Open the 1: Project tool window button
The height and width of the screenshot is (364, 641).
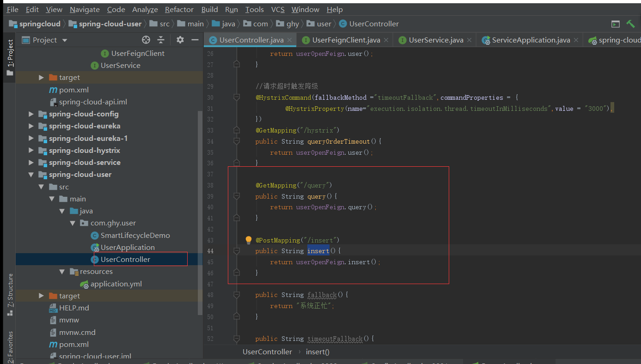(x=10, y=58)
